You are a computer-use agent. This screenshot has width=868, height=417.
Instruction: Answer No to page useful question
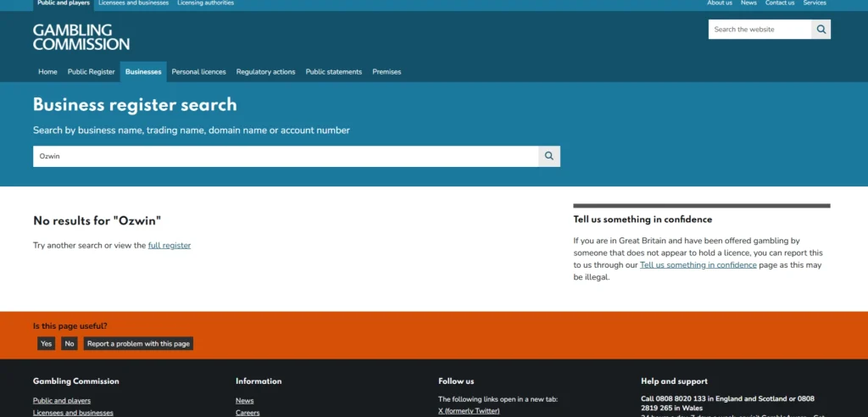point(70,344)
